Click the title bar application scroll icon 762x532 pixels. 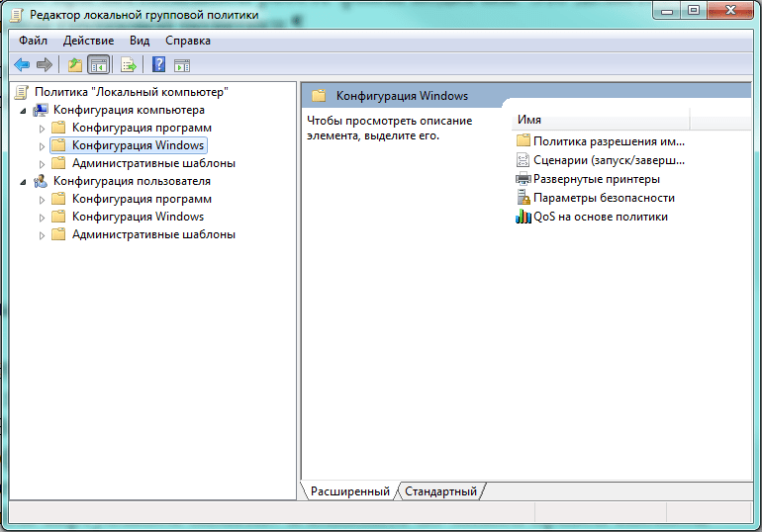point(16,15)
